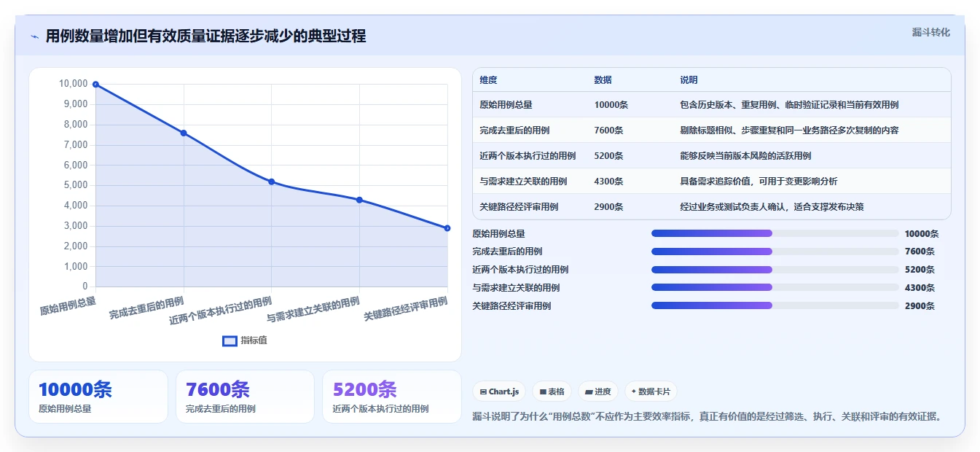Click the 10,000 y-axis label
The image size is (980, 452).
(73, 84)
